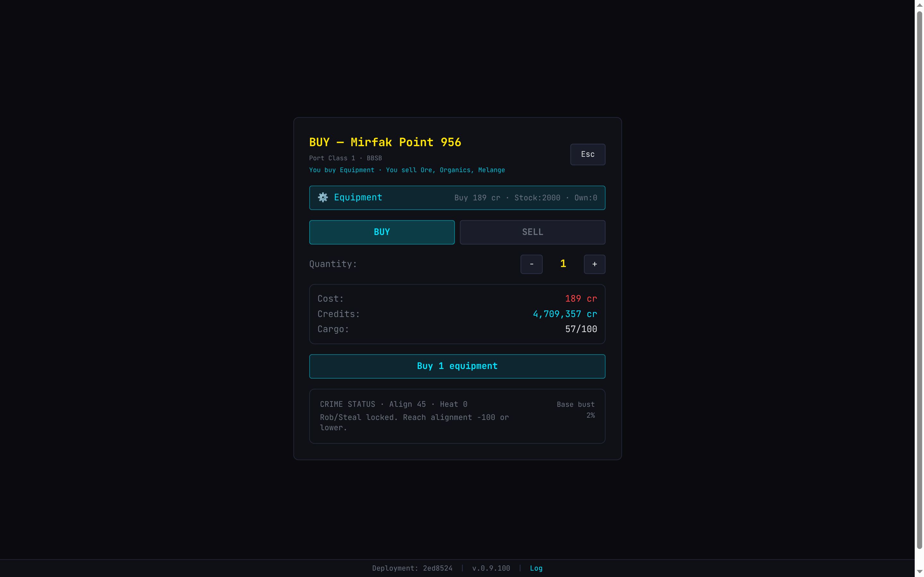The height and width of the screenshot is (577, 924).
Task: Click the Equipment gear icon
Action: pos(323,197)
